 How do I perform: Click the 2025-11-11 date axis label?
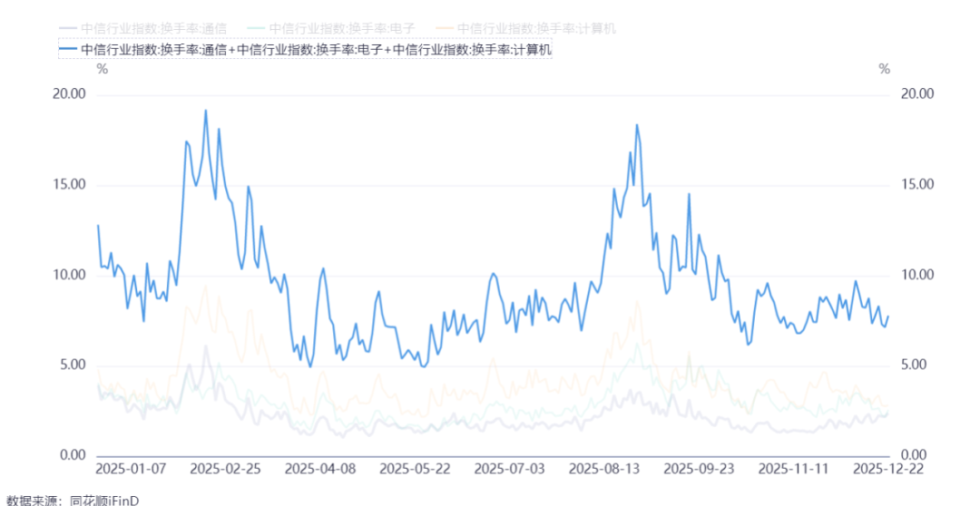tap(793, 469)
